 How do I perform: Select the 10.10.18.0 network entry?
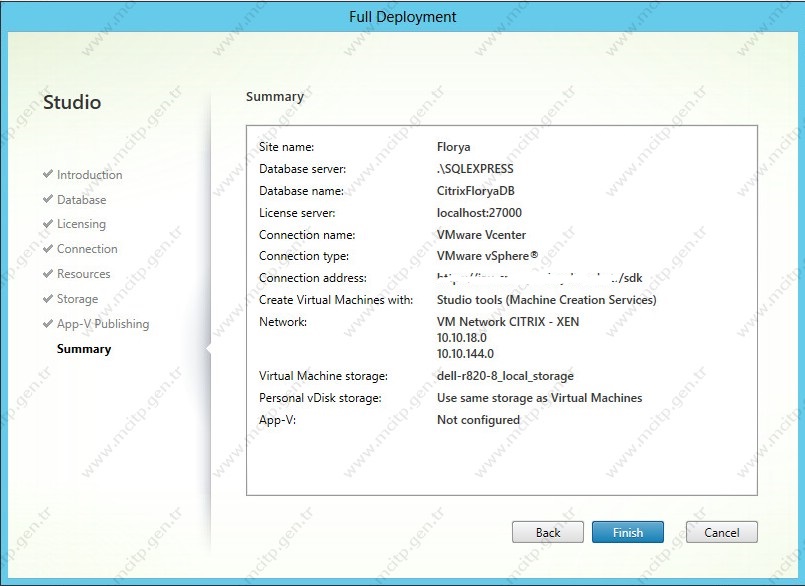tap(462, 338)
